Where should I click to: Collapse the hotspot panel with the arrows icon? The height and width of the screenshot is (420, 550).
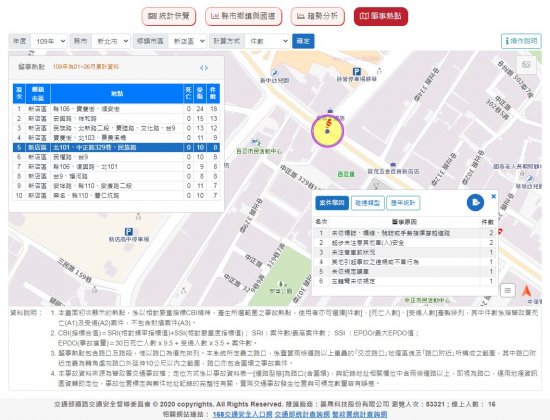204,68
